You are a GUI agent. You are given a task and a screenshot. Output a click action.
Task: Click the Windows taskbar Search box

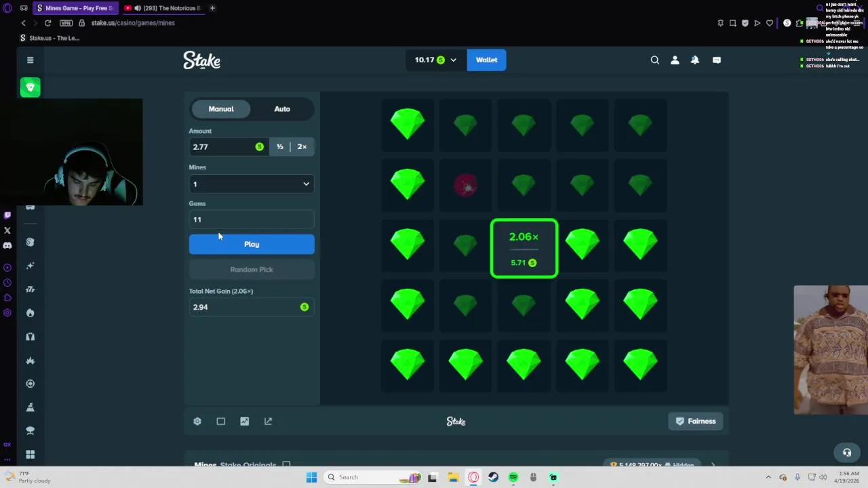tap(373, 477)
